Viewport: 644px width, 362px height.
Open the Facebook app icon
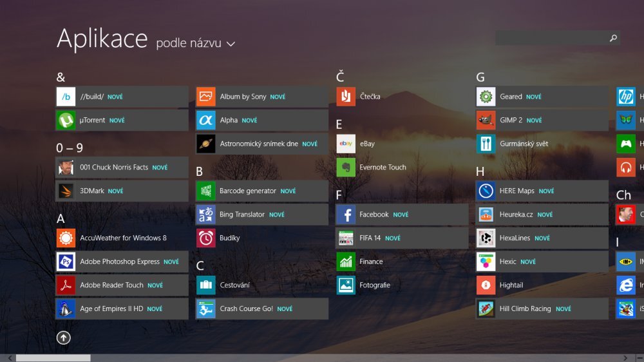click(346, 214)
